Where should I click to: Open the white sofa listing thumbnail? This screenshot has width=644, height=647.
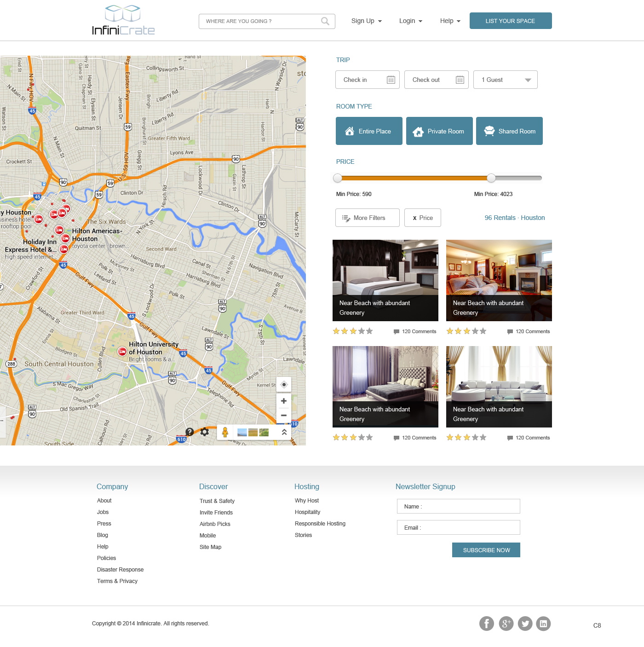(x=499, y=387)
